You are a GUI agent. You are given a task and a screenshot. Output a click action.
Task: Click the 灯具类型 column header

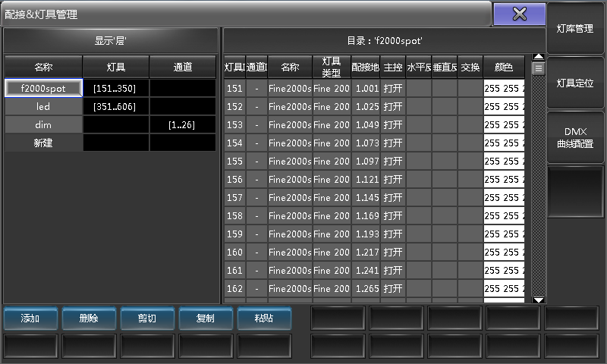tap(332, 67)
